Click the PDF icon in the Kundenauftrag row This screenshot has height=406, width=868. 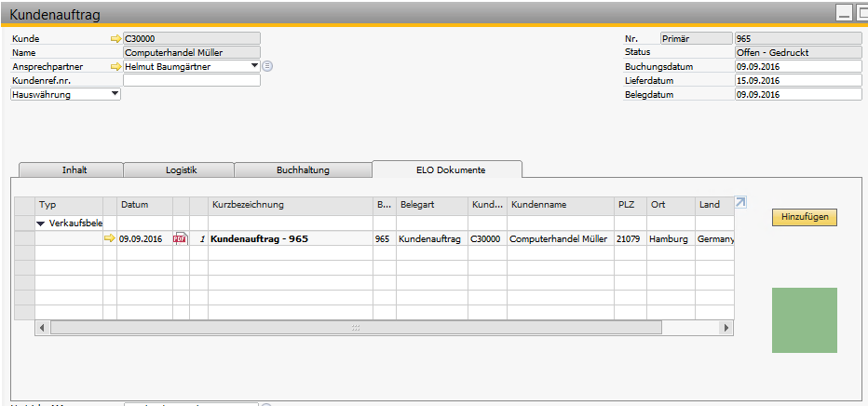(181, 239)
